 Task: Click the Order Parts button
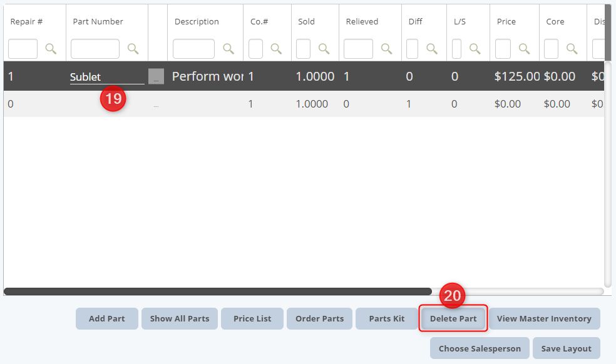319,318
